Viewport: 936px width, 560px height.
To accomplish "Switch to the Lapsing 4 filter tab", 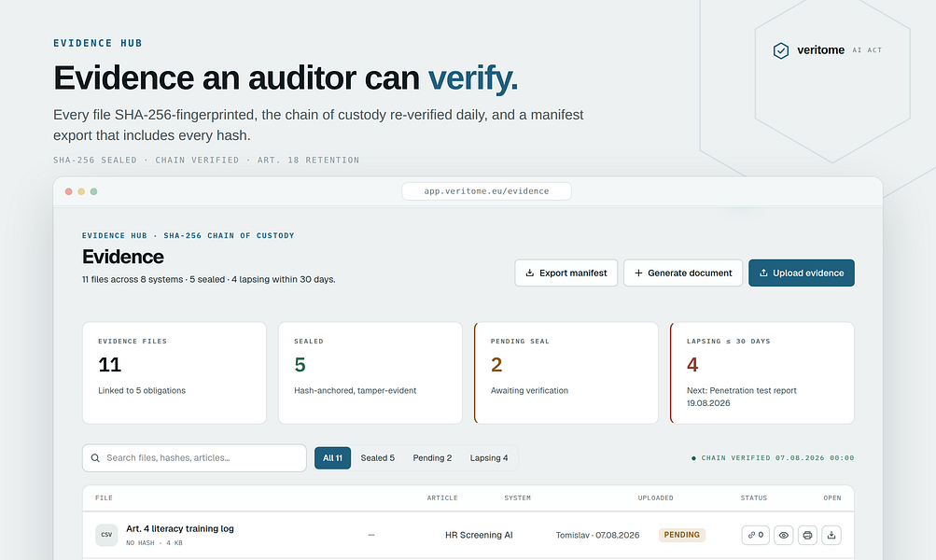I will pos(489,458).
